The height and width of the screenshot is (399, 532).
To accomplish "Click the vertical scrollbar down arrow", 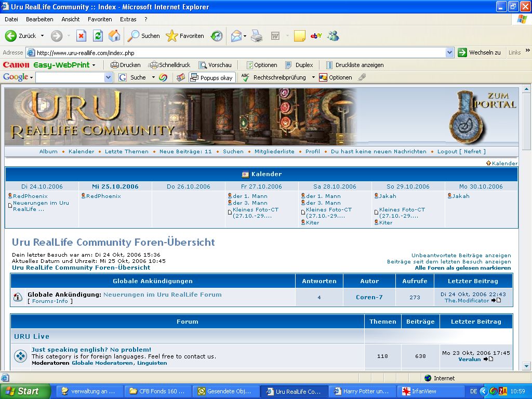I will [526, 366].
